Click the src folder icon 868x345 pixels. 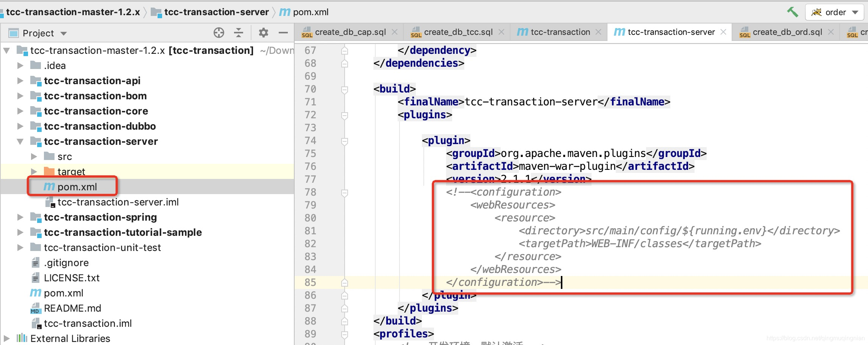(x=49, y=156)
